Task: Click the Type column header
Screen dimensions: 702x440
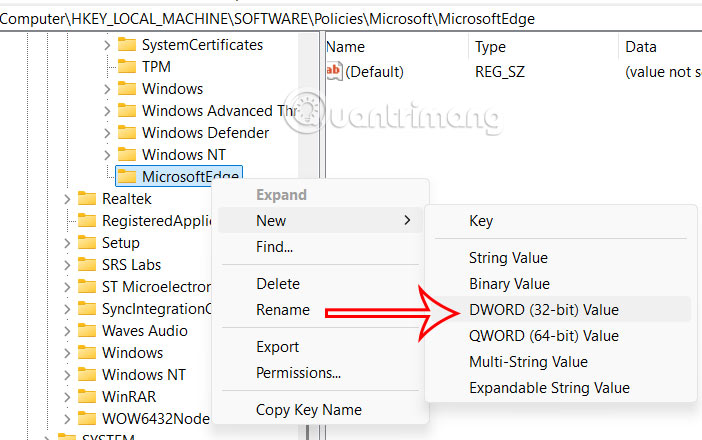Action: (x=543, y=47)
